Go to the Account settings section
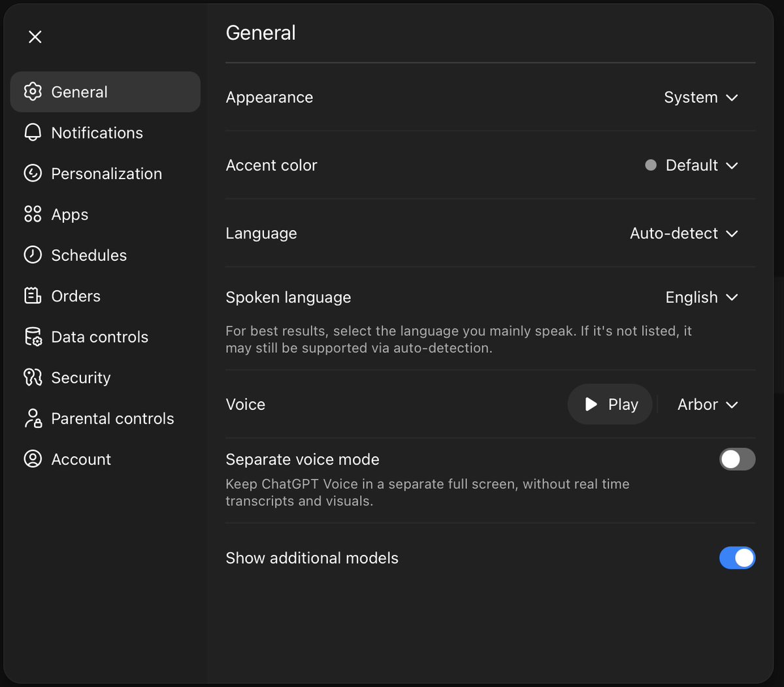 pyautogui.click(x=81, y=460)
